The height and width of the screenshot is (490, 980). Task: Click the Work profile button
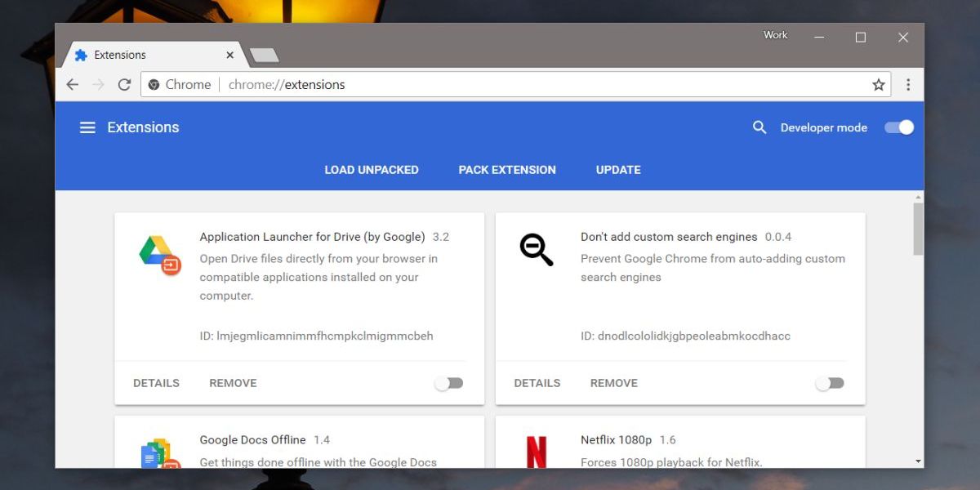coord(776,35)
